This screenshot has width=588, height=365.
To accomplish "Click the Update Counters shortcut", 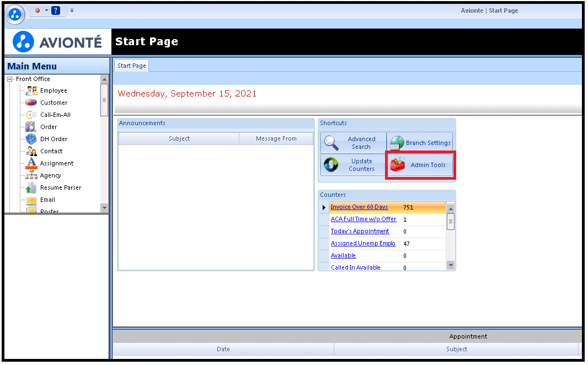I will click(x=354, y=165).
